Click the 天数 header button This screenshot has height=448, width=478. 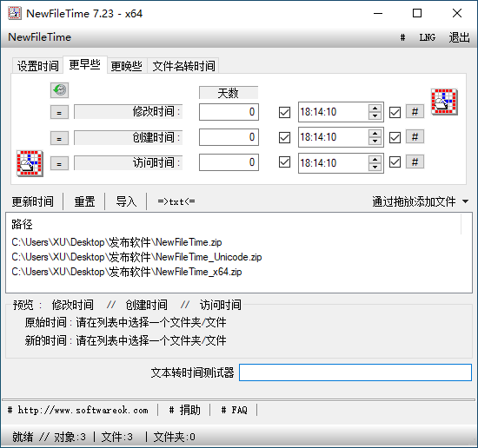(x=229, y=93)
